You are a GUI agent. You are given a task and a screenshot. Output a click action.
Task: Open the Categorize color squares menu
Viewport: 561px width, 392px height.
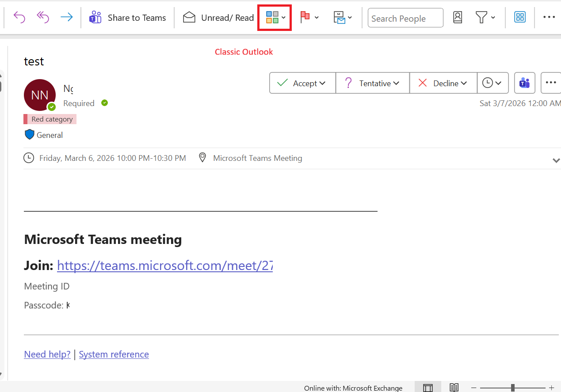275,18
